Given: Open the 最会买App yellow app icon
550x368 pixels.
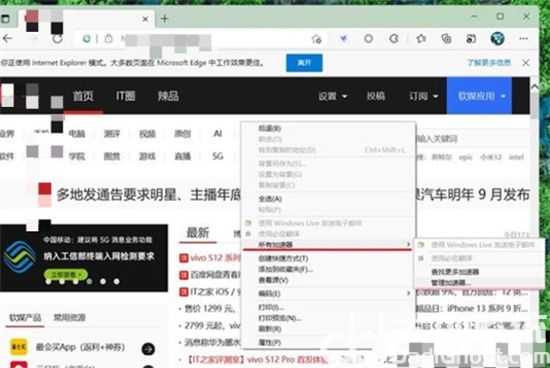Looking at the screenshot, I should pyautogui.click(x=19, y=347).
